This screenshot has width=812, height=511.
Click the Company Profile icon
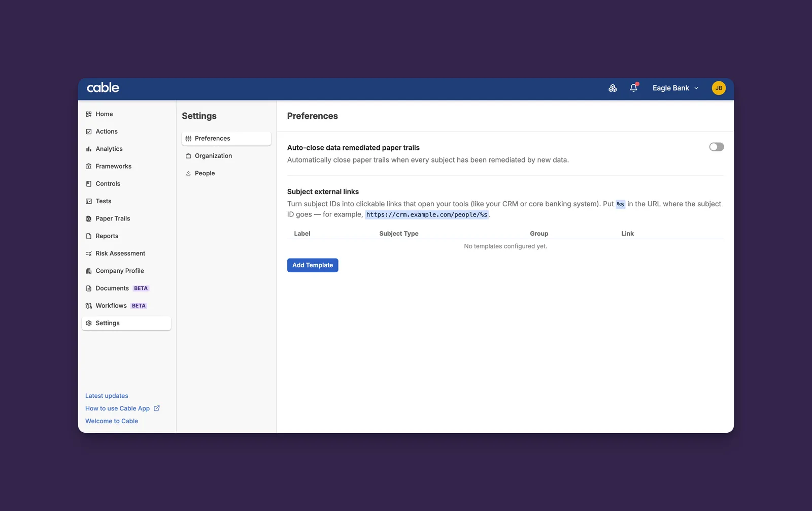click(89, 271)
